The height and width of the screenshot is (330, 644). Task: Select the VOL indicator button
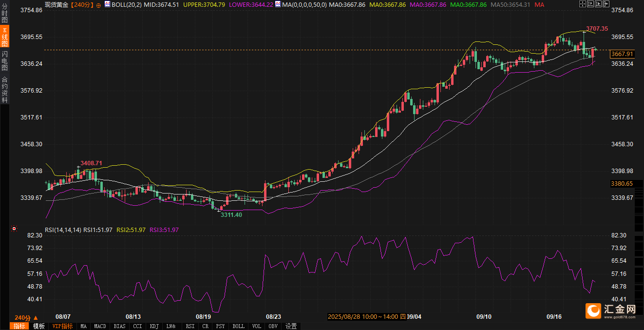[x=257, y=326]
